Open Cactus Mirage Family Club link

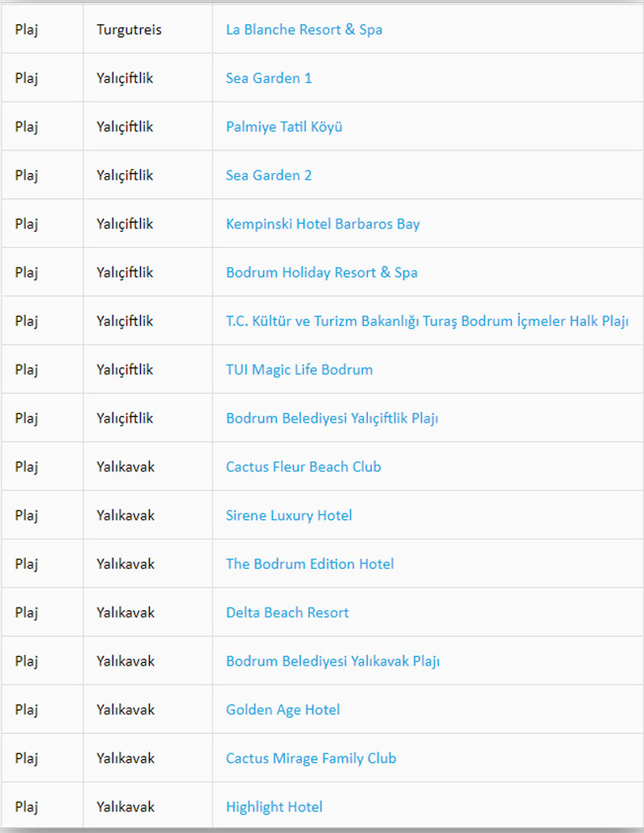point(311,758)
